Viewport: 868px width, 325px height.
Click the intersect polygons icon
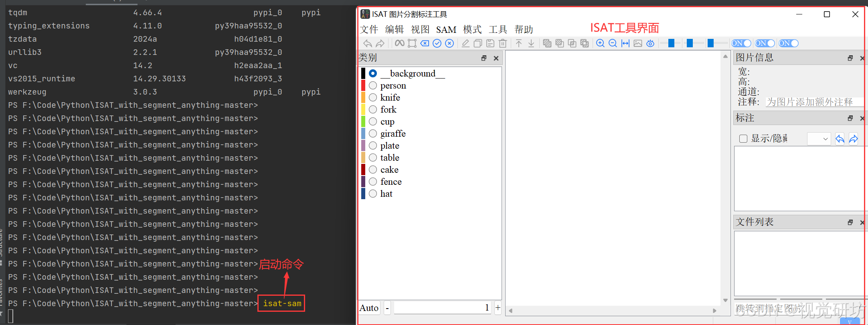[572, 43]
